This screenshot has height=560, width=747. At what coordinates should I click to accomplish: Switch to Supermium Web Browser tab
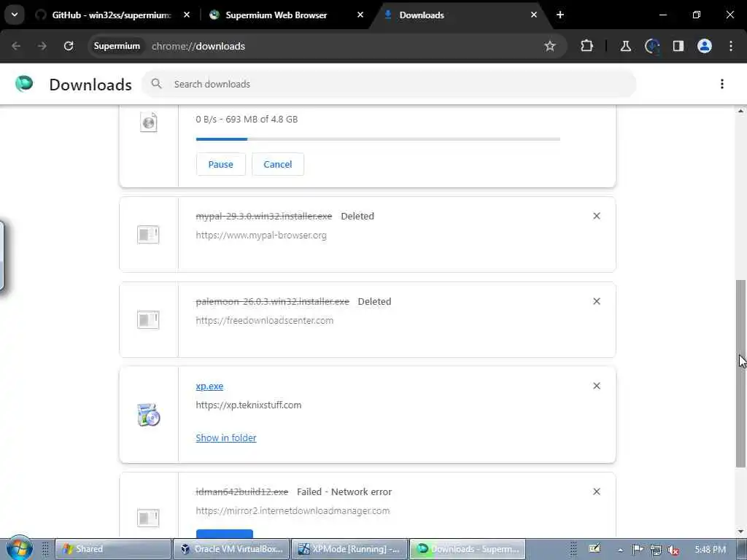pyautogui.click(x=276, y=15)
